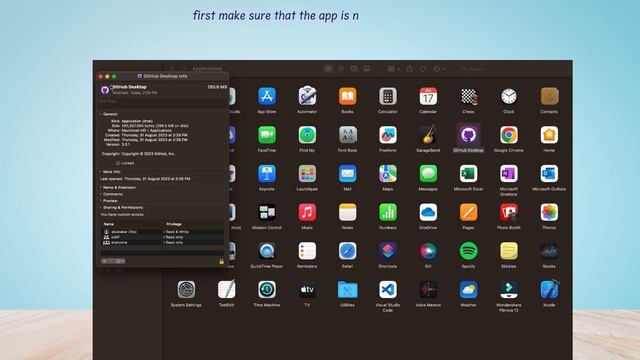The height and width of the screenshot is (360, 640).
Task: Select the Pages app icon
Action: pyautogui.click(x=469, y=213)
